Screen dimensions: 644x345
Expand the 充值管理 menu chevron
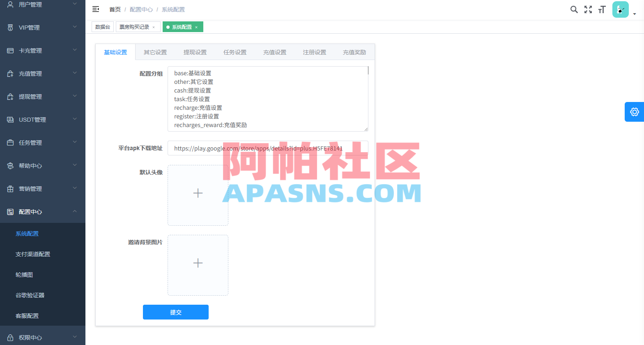75,73
